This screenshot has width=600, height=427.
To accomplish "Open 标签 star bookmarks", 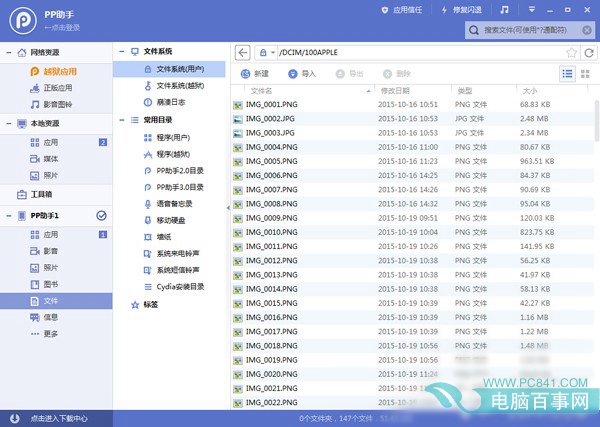I will tap(145, 305).
